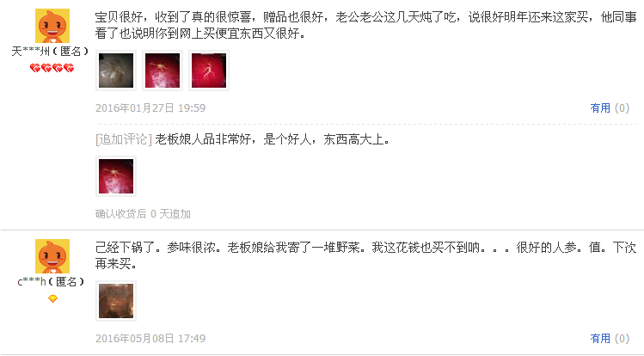Mark the January 27 review as 有用
Screen dimensions: 644x356
(x=610, y=108)
